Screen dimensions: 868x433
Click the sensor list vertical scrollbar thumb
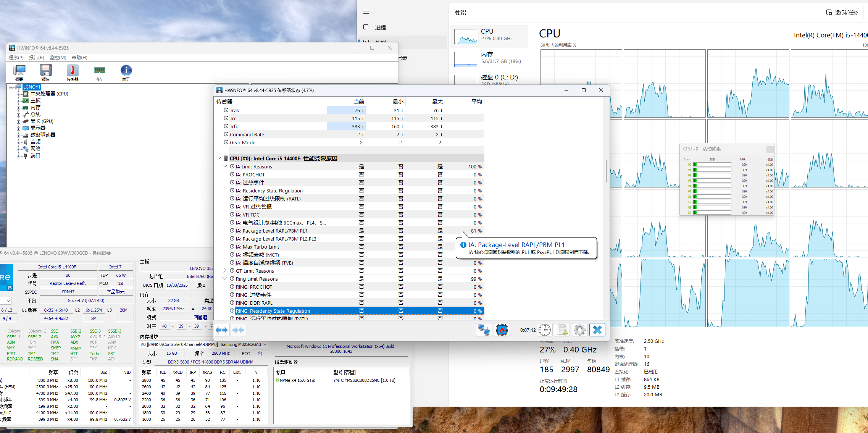(606, 171)
